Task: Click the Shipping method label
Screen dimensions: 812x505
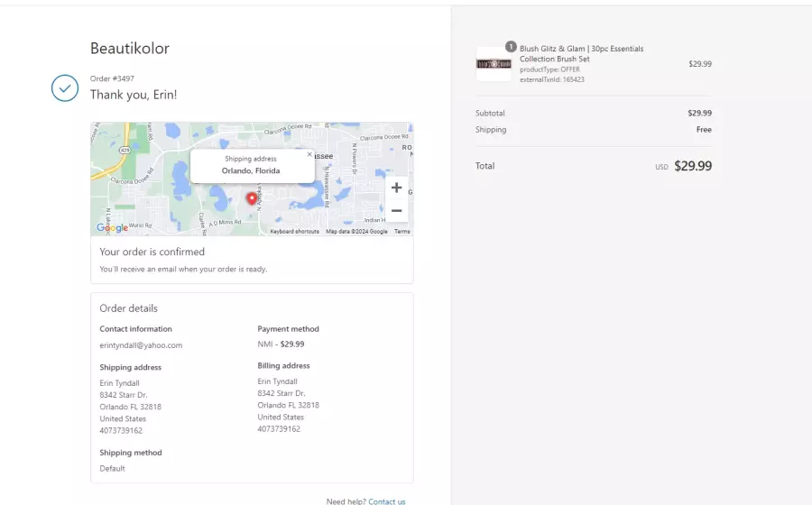Action: 131,453
